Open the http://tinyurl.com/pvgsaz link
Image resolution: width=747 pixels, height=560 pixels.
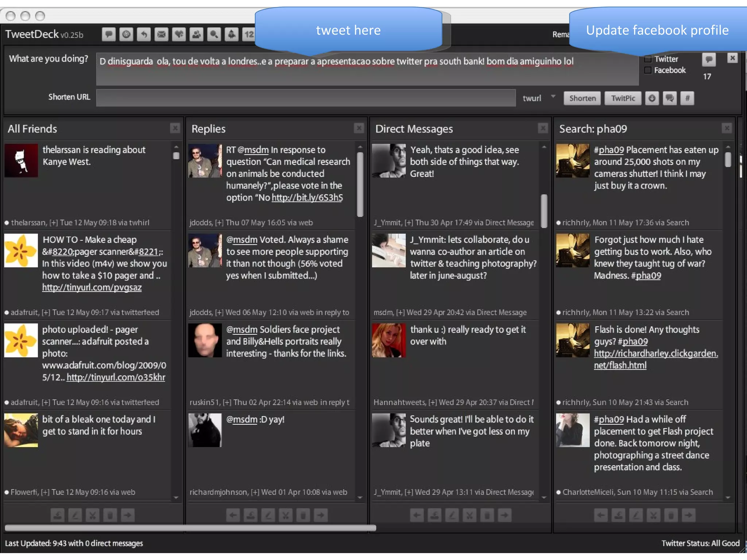[x=92, y=287]
